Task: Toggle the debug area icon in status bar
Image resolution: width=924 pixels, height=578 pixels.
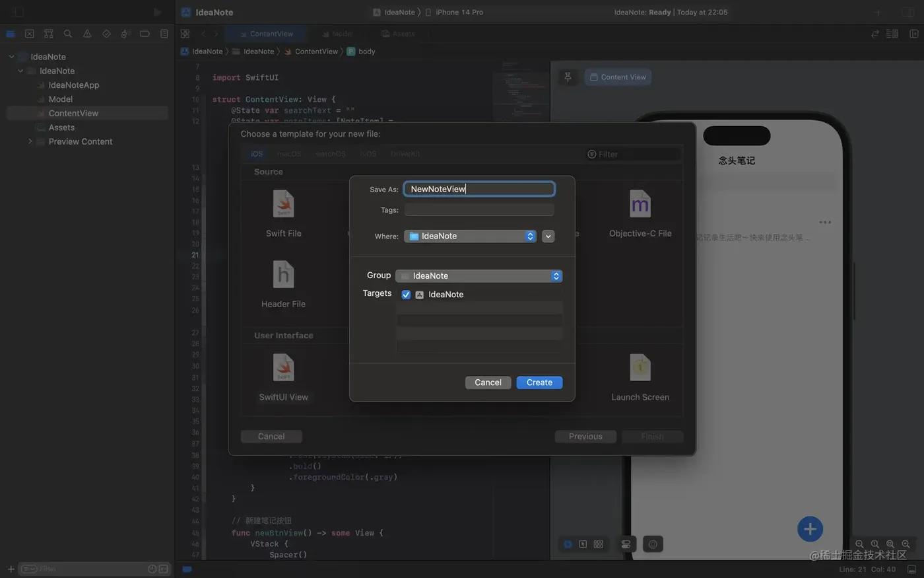Action: (911, 569)
